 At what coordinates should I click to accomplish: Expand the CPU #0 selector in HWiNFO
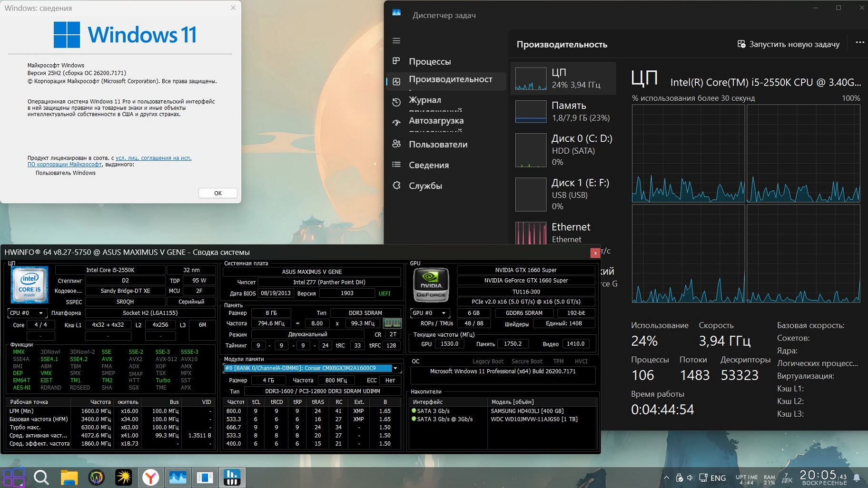27,313
